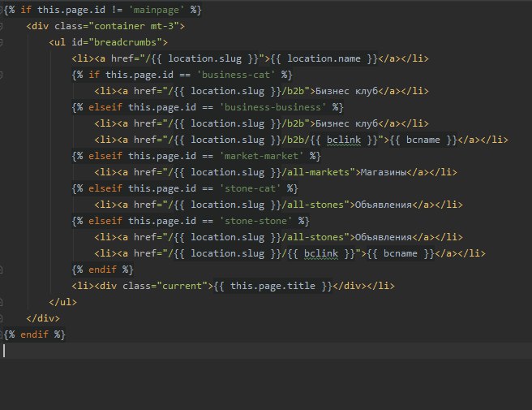Click Объявления under the 'stone-stone' condition
The image size is (532, 410).
(383, 237)
